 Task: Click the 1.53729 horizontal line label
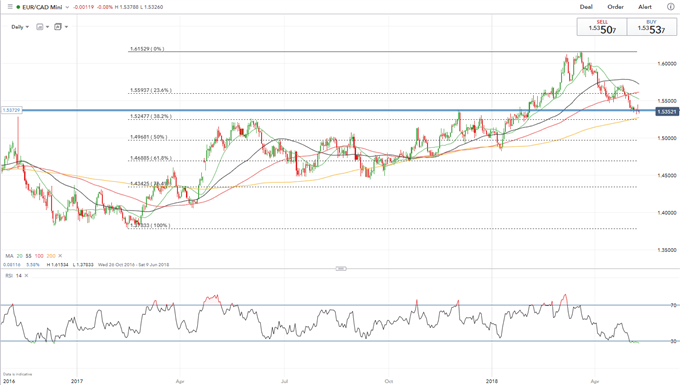(x=11, y=110)
